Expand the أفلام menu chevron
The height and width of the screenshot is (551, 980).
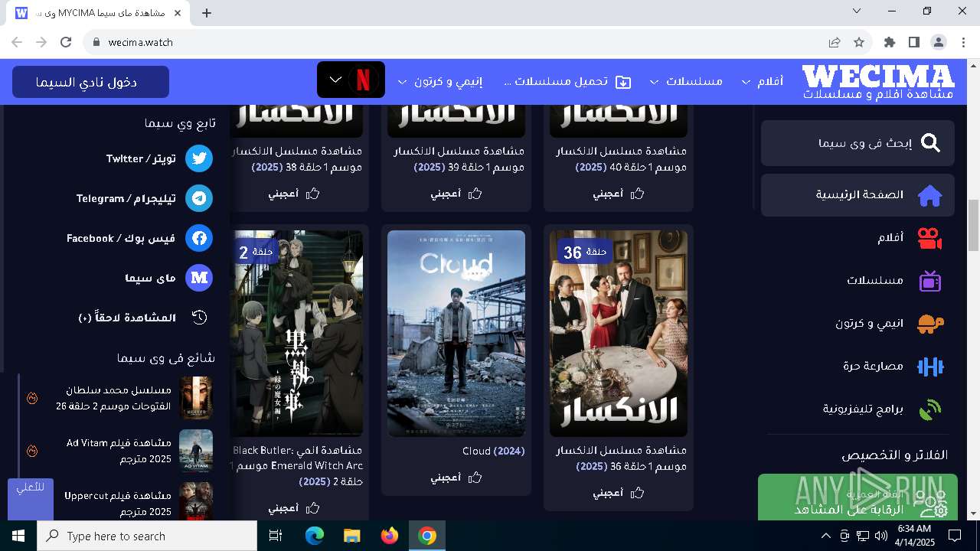click(746, 82)
